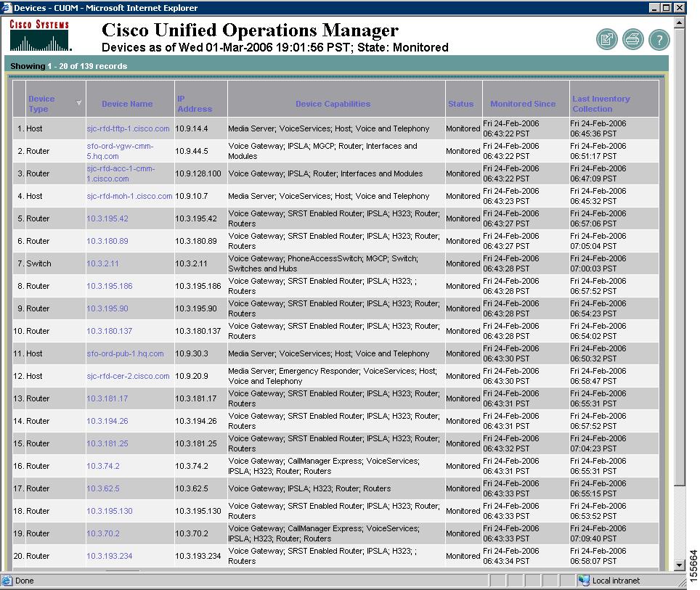700x590 pixels.
Task: Sort by Device Type column header
Action: click(41, 104)
